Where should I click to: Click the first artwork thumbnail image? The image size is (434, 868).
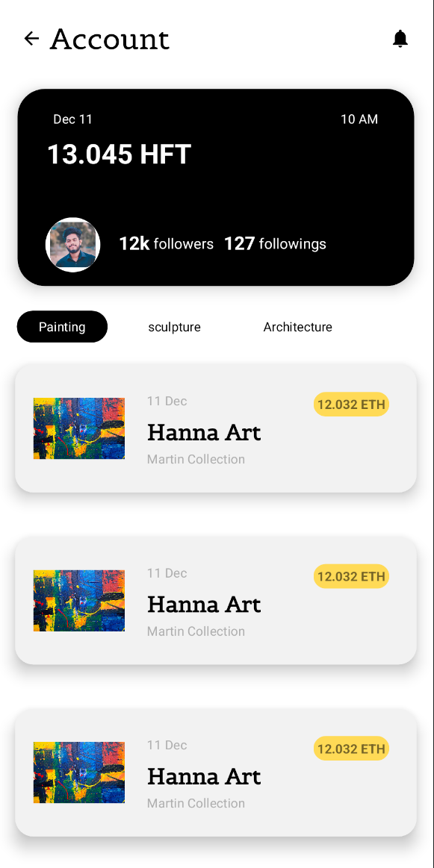(78, 428)
